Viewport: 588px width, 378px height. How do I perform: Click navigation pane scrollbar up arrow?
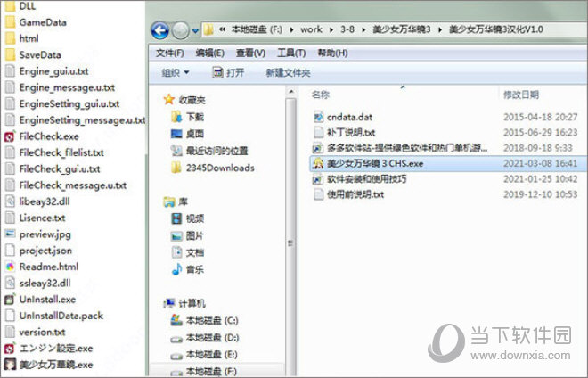pyautogui.click(x=291, y=92)
